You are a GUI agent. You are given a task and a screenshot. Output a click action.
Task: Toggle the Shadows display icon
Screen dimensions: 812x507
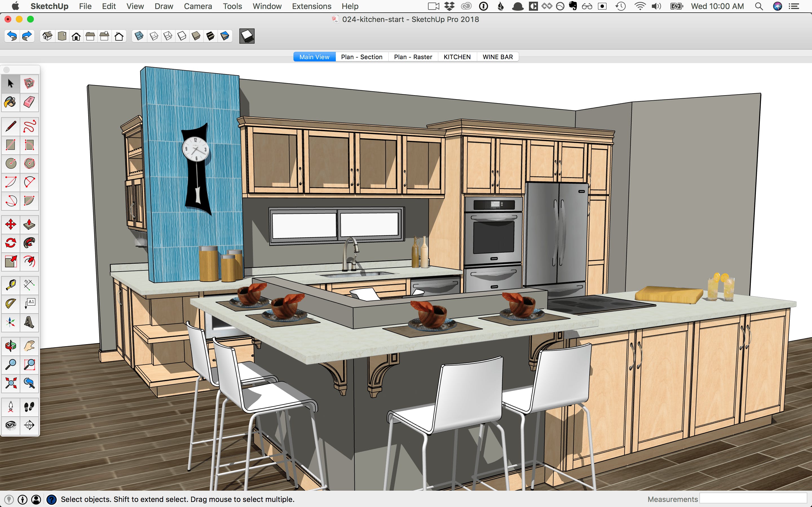tap(247, 36)
